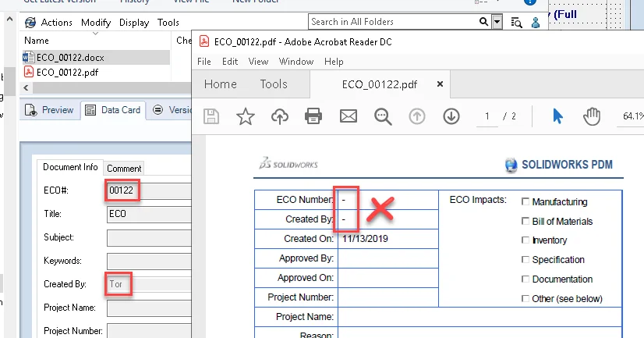The image size is (644, 338).
Task: Send the file via the envelope icon
Action: [x=348, y=116]
